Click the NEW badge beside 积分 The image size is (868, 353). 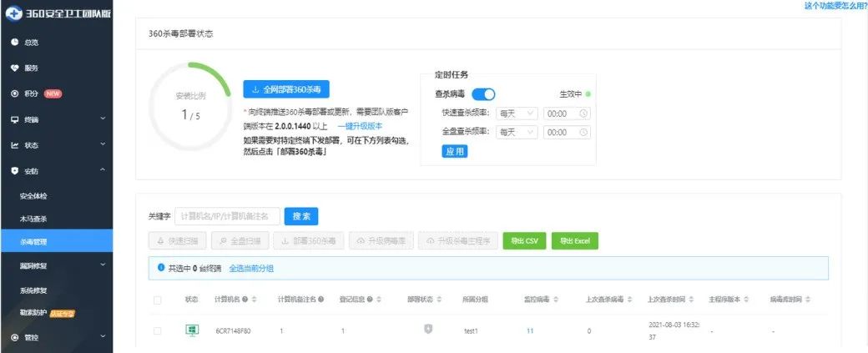[x=53, y=93]
